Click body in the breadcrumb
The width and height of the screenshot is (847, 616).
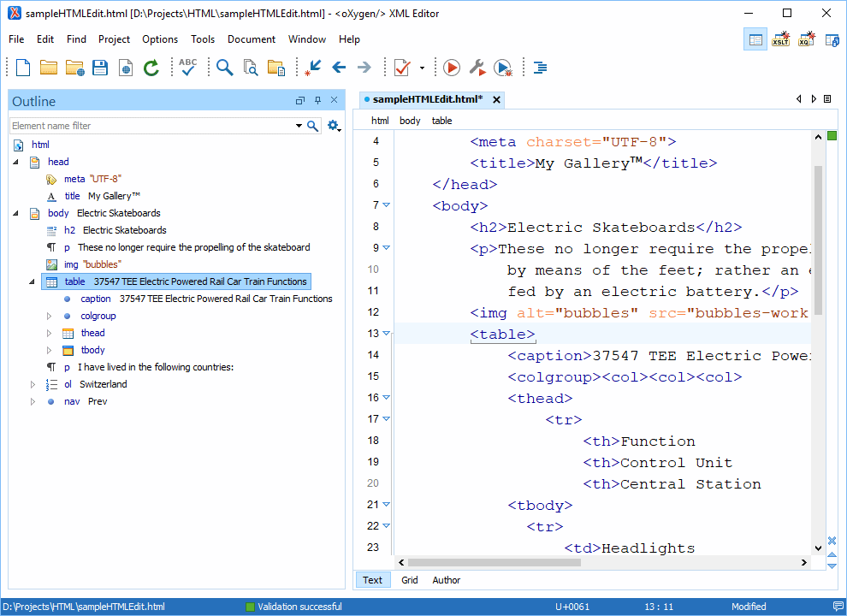(410, 121)
